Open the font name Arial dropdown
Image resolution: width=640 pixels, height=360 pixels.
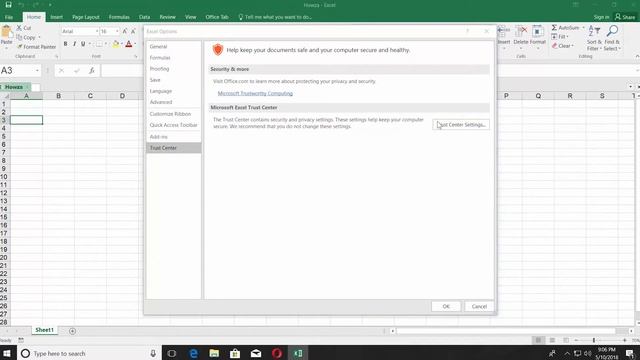pos(97,31)
